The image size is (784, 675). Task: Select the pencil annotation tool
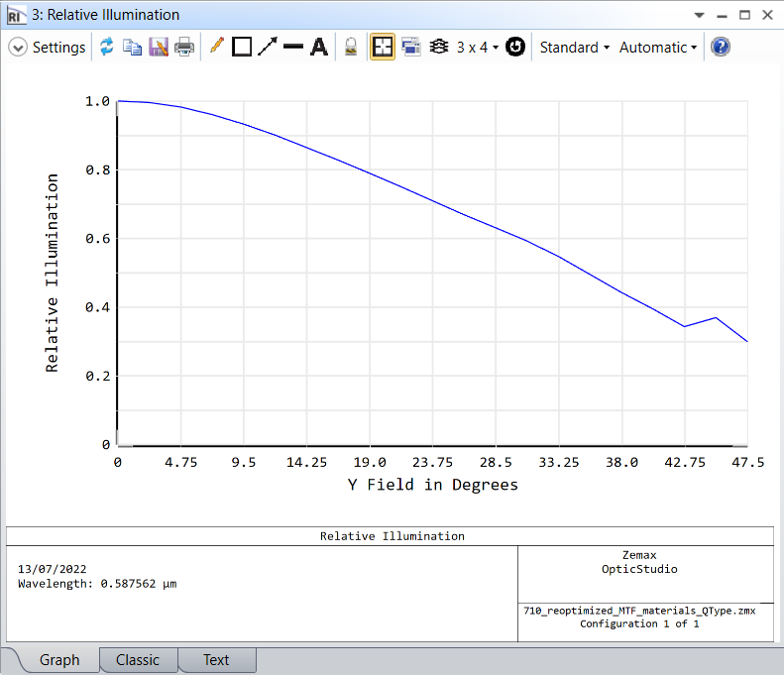coord(217,48)
